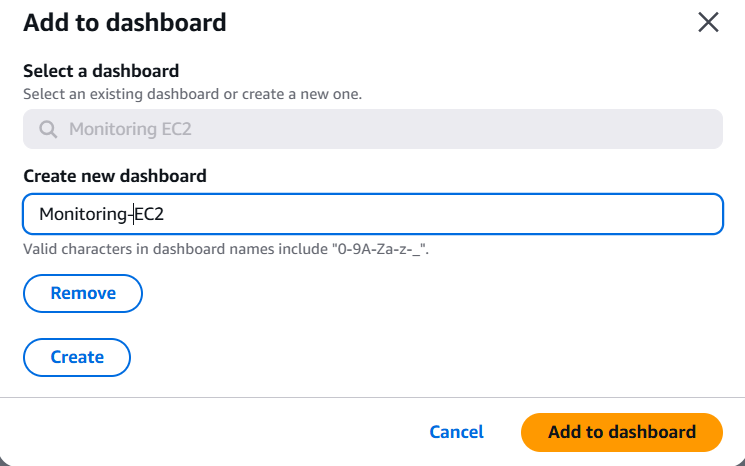Viewport: 745px width, 466px height.
Task: Click blank footer area left of Cancel
Action: 200,432
